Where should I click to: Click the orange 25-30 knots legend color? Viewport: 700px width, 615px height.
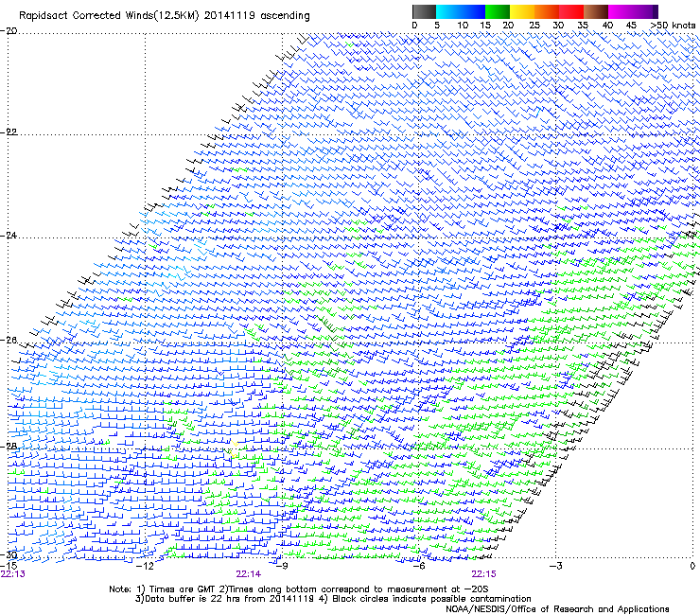[547, 11]
